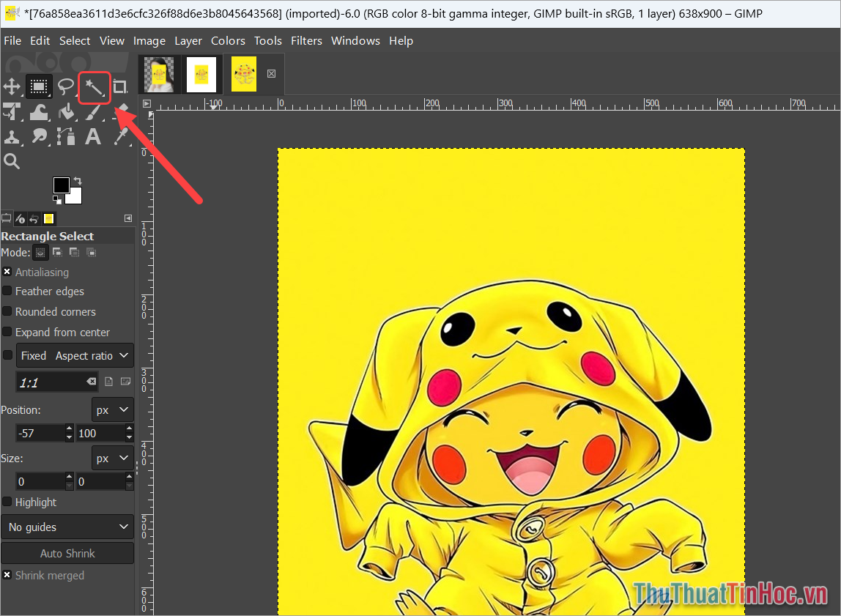Viewport: 841px width, 616px height.
Task: Toggle the Antialiasing checkbox
Action: pyautogui.click(x=7, y=272)
